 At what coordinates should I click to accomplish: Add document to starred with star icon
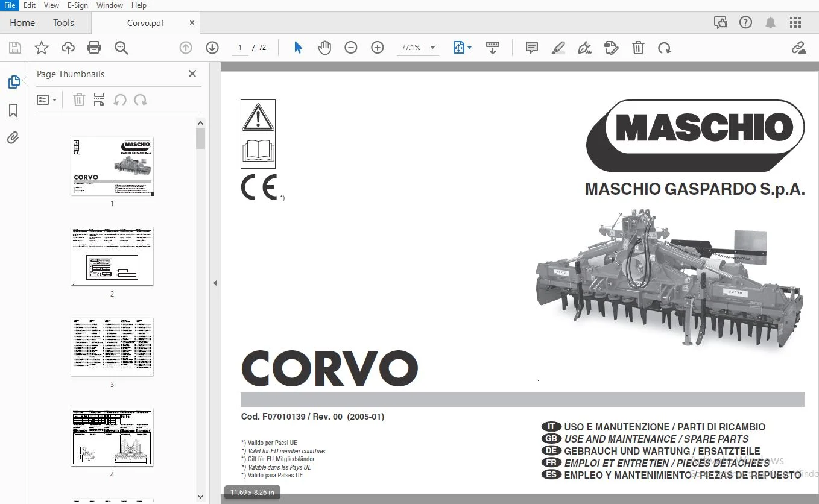pos(42,48)
